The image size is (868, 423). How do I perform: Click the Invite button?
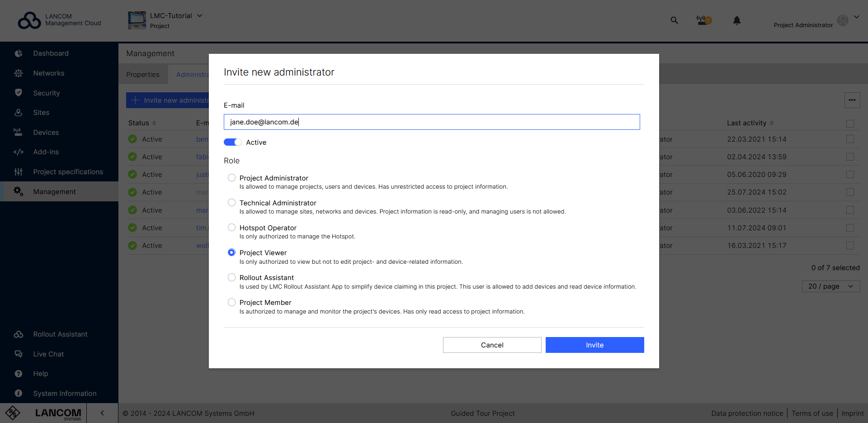tap(595, 345)
